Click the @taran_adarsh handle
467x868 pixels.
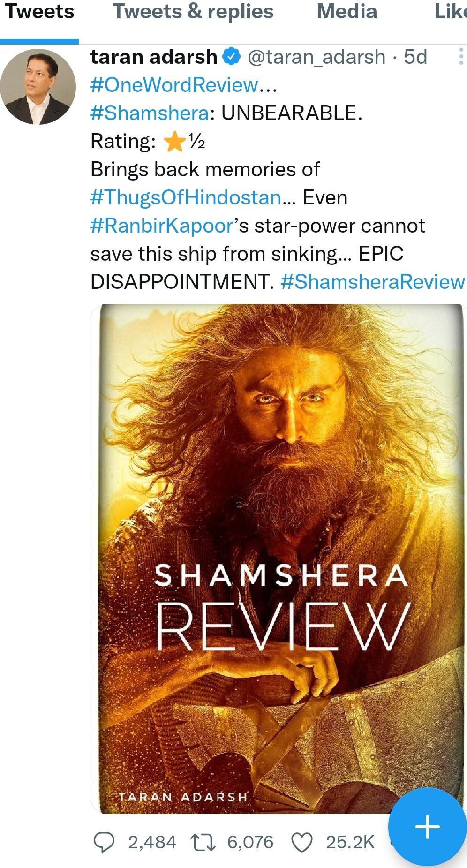click(x=316, y=57)
